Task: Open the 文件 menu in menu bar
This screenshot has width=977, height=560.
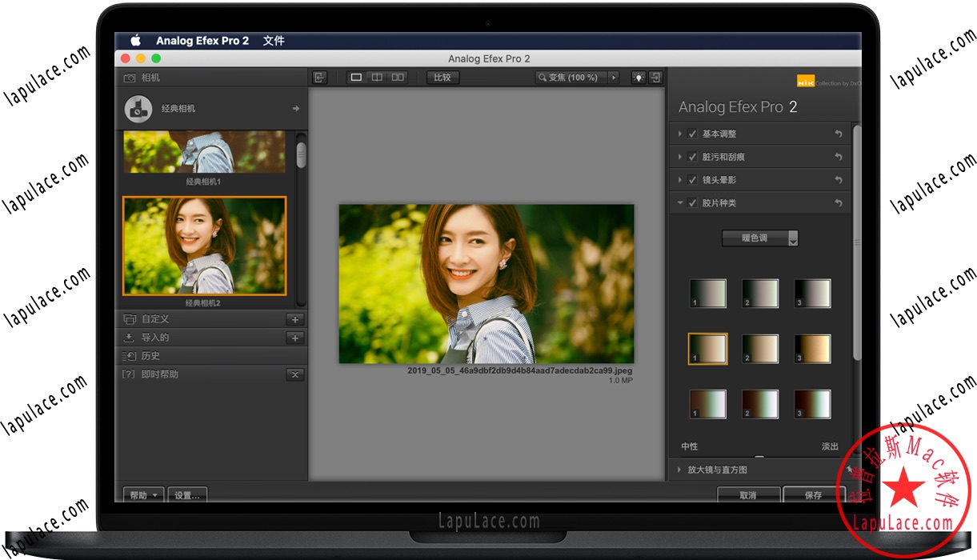Action: tap(273, 40)
